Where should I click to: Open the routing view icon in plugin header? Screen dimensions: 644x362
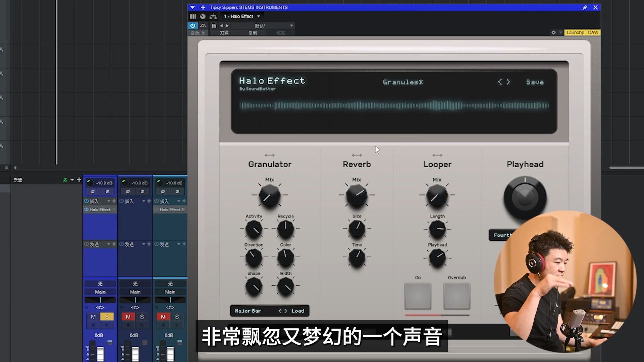point(213,16)
